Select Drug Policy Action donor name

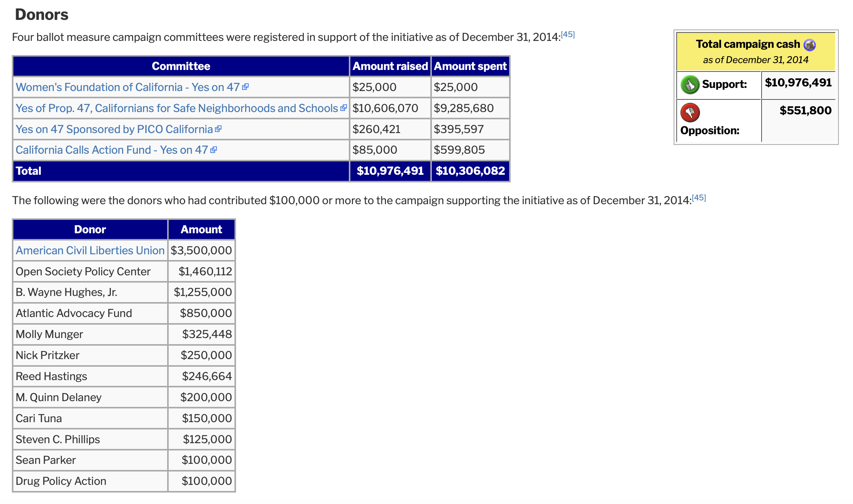click(61, 481)
